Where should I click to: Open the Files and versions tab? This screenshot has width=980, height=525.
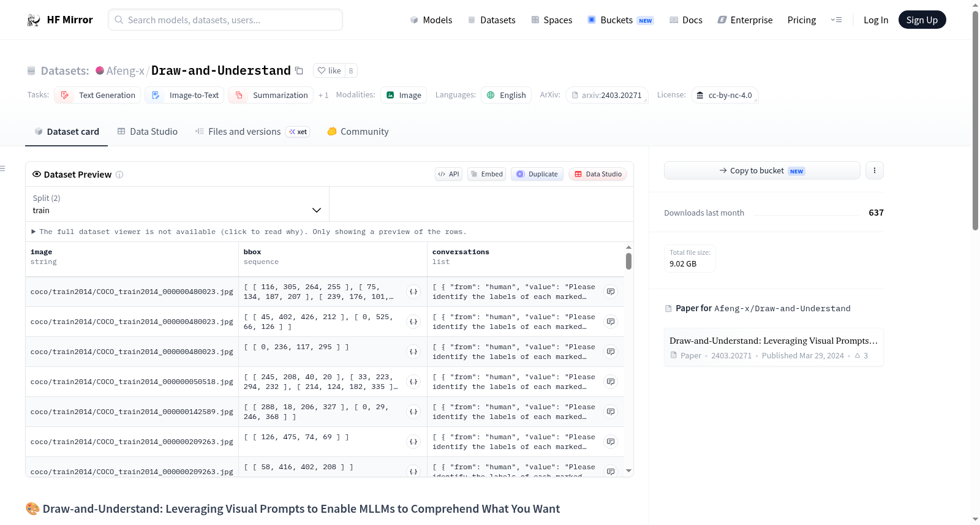point(252,131)
